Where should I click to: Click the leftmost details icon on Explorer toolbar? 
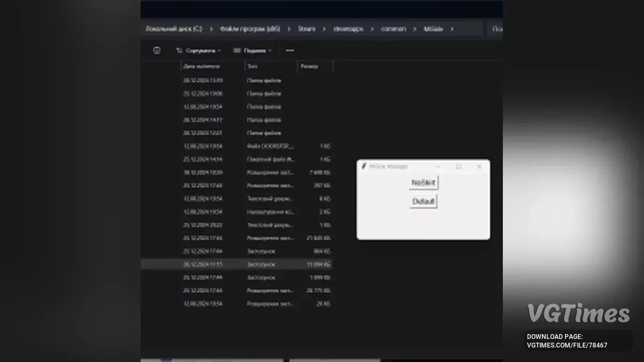pos(156,50)
